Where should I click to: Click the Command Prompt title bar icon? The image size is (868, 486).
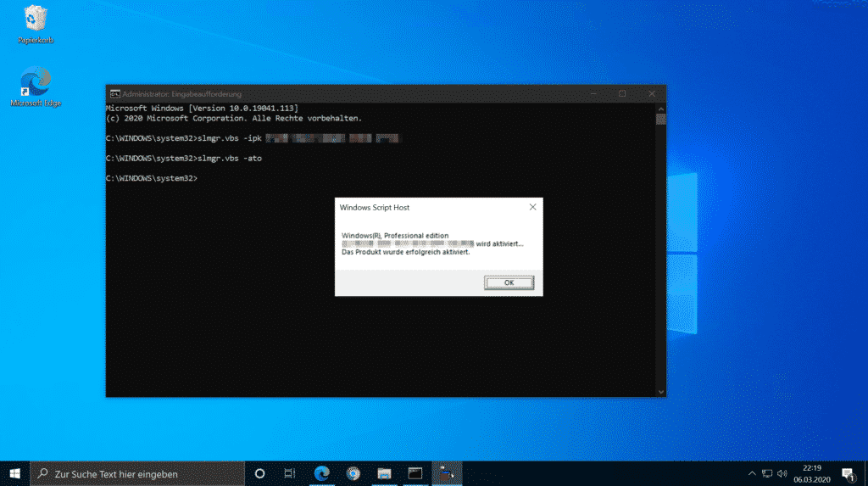coord(114,94)
